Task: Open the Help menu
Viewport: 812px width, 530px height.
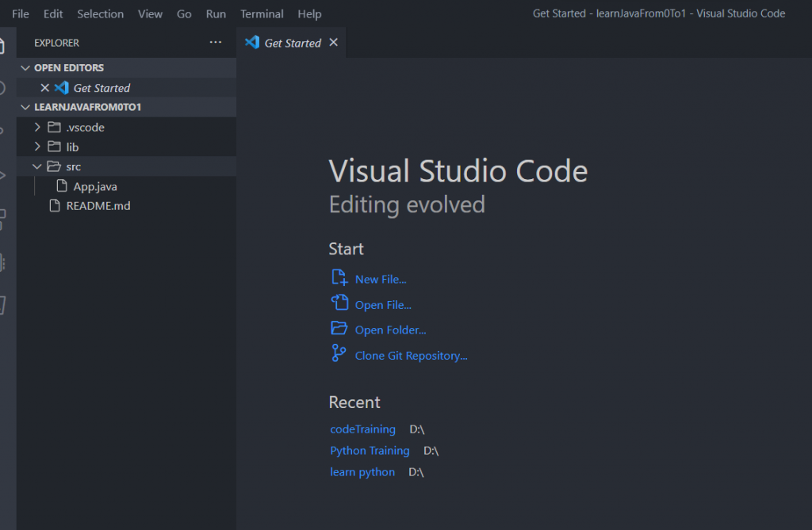Action: [x=310, y=14]
